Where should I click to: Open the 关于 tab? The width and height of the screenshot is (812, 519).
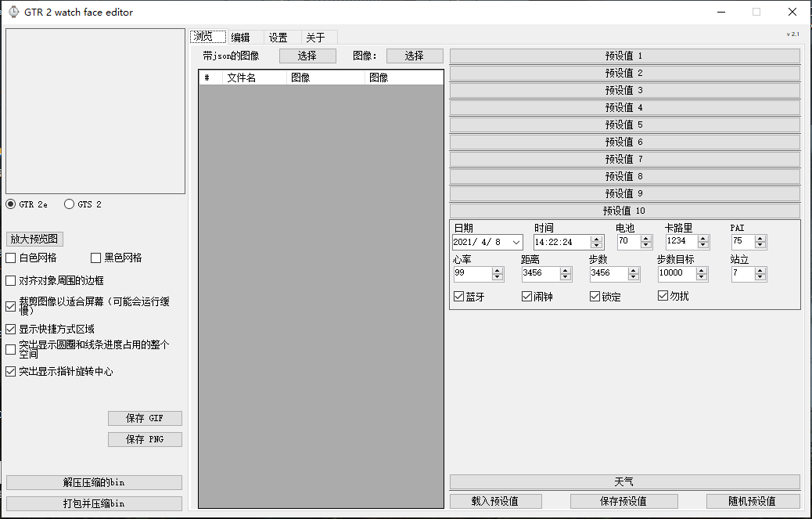coord(315,37)
